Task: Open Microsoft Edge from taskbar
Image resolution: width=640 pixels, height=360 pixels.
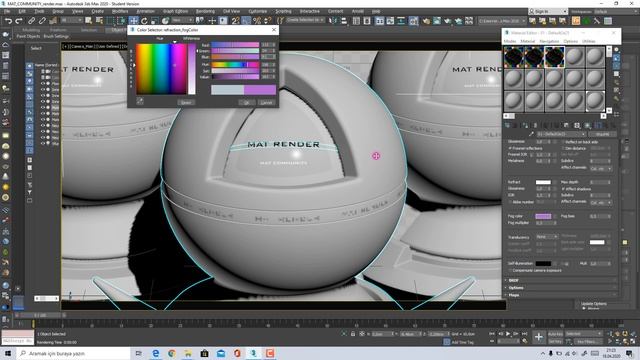Action: [x=156, y=353]
